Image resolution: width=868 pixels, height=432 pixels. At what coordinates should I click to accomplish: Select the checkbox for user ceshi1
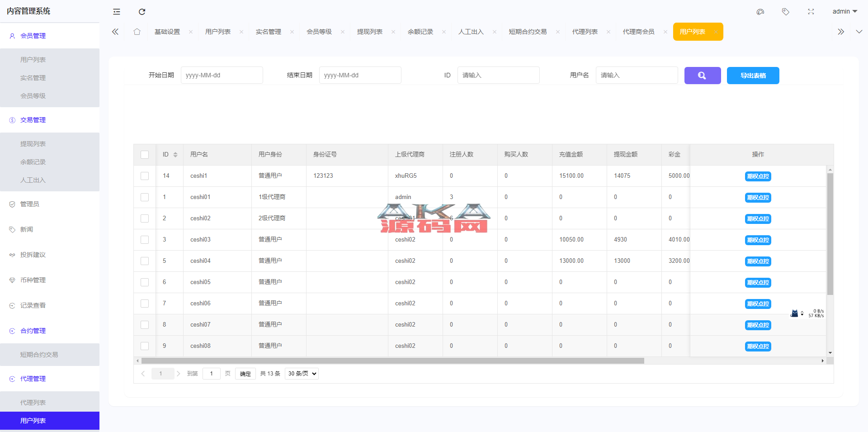pyautogui.click(x=145, y=176)
